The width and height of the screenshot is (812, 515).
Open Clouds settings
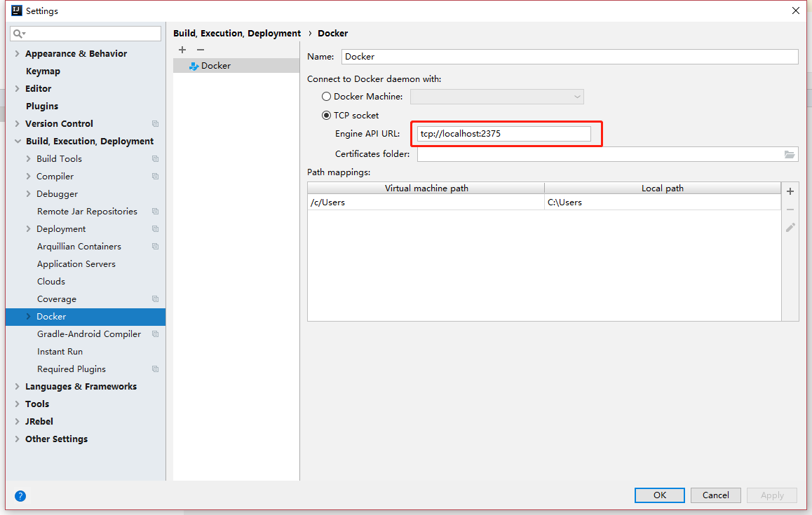[50, 282]
